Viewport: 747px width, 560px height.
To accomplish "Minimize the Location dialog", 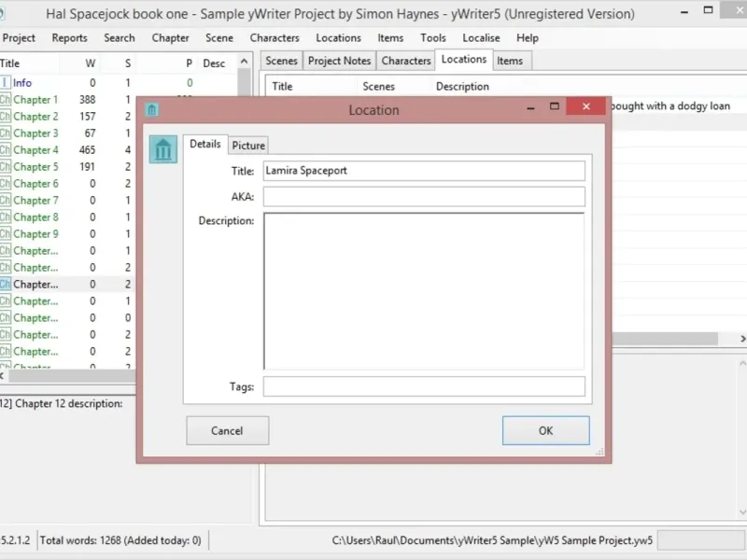I will [530, 108].
